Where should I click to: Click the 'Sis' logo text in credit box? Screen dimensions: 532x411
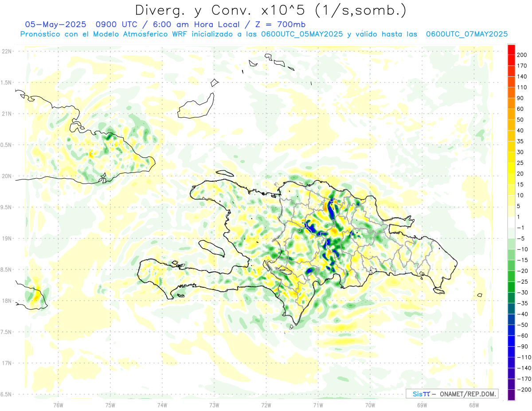click(417, 394)
